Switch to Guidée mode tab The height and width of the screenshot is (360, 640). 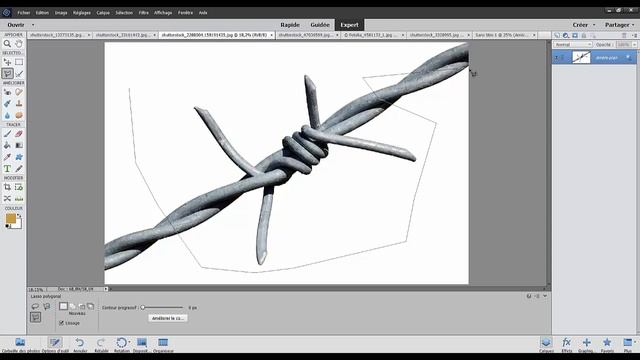[320, 25]
